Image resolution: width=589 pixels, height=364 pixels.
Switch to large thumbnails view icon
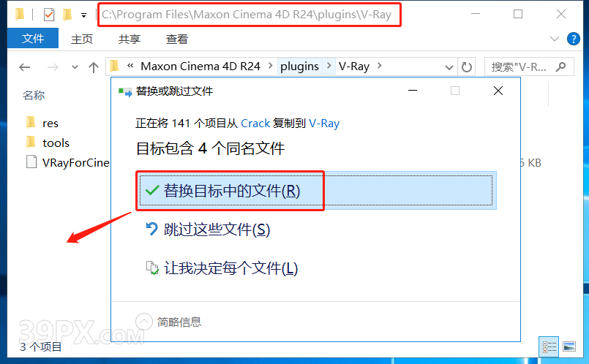[569, 346]
